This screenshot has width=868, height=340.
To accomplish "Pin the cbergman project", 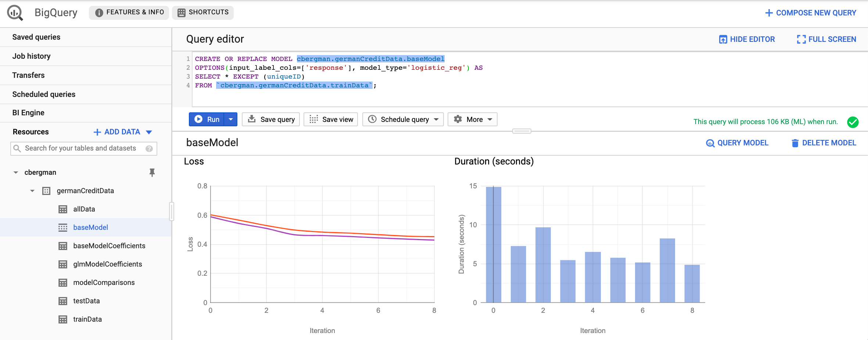I will point(152,172).
